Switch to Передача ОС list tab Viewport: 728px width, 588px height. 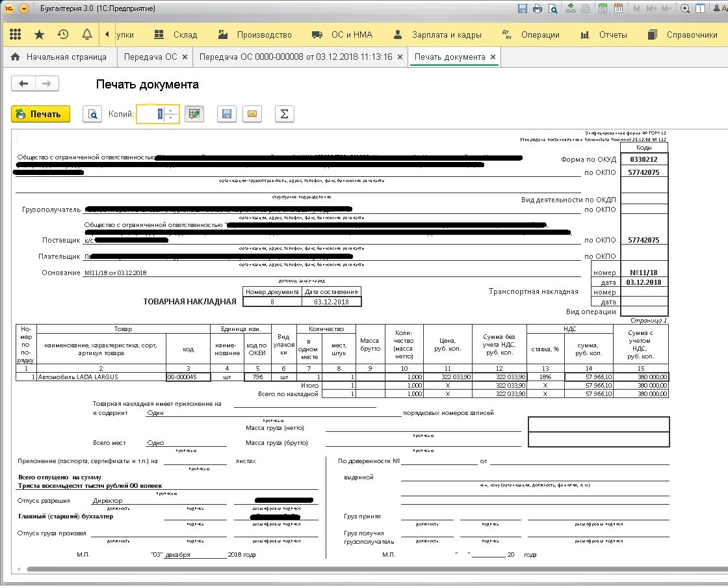150,57
